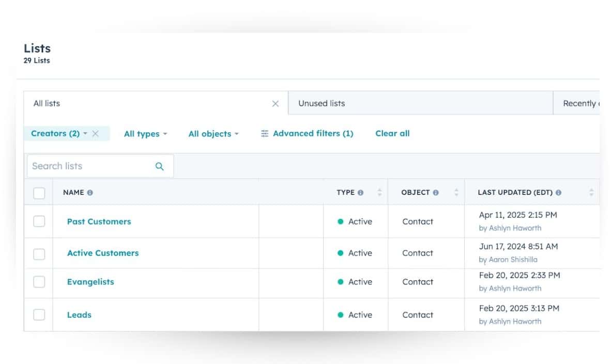Open the TYPE column info icon
The width and height of the screenshot is (611, 364).
point(360,193)
